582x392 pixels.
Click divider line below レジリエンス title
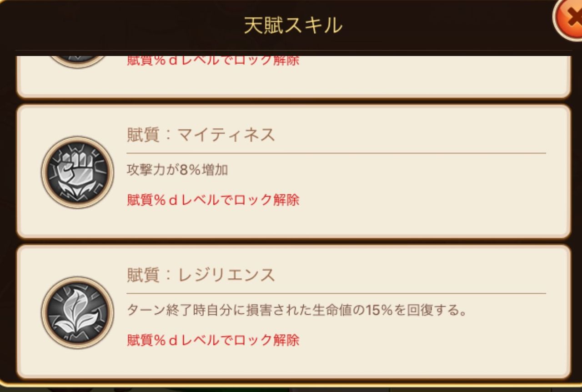(336, 293)
